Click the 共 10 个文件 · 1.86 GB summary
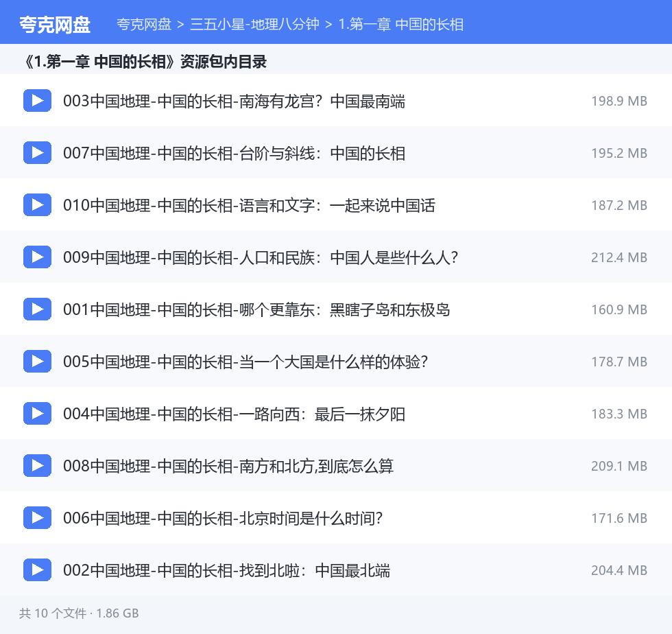This screenshot has width=672, height=634. [79, 613]
